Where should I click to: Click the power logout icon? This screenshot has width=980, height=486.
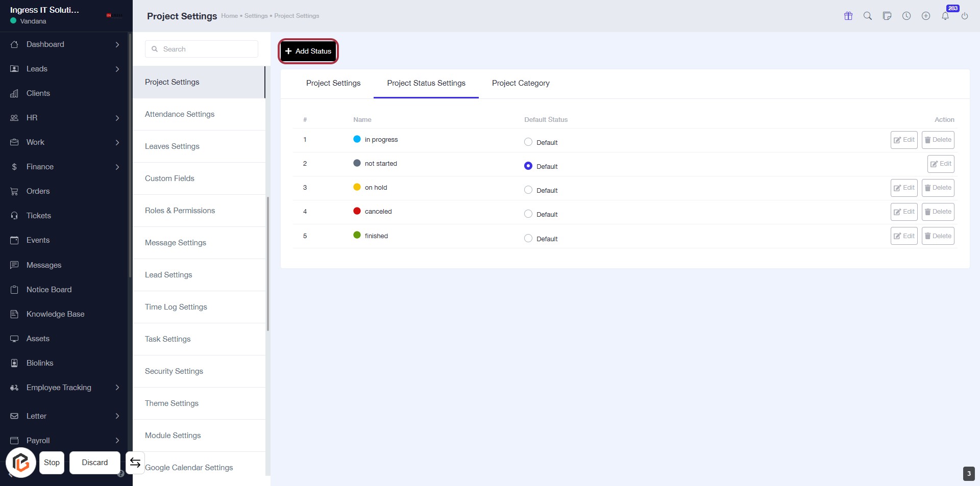(964, 16)
